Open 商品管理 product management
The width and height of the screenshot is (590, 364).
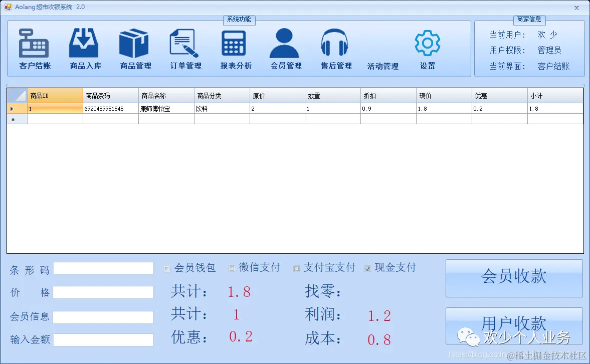[x=134, y=48]
